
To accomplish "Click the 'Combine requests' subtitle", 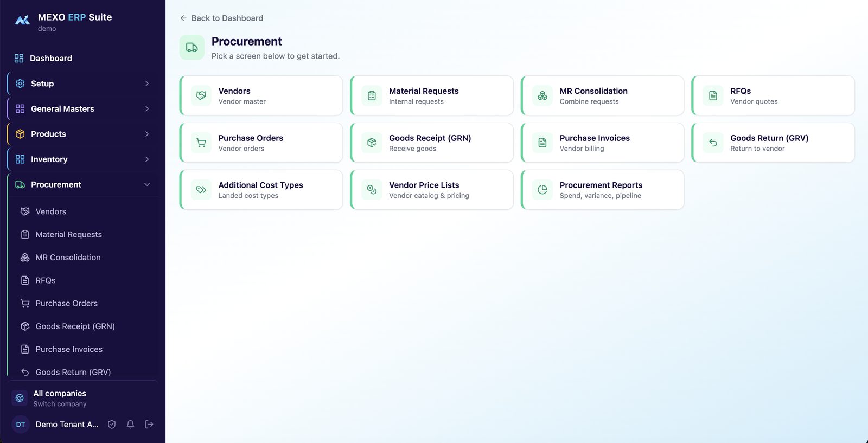I will pos(589,101).
